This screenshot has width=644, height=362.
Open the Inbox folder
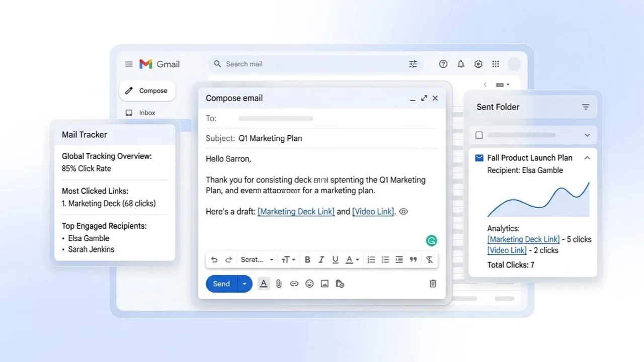point(147,113)
